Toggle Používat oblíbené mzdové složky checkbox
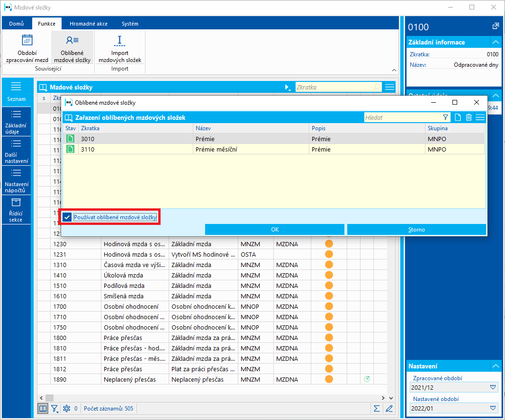The image size is (505, 420). tap(67, 217)
